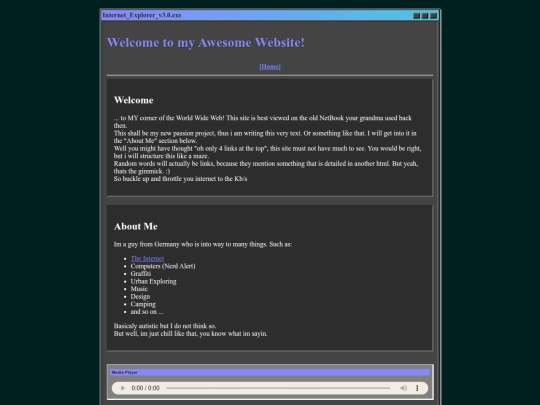Click the last title bar window button
Viewport: 540px width, 405px height.
click(x=434, y=15)
